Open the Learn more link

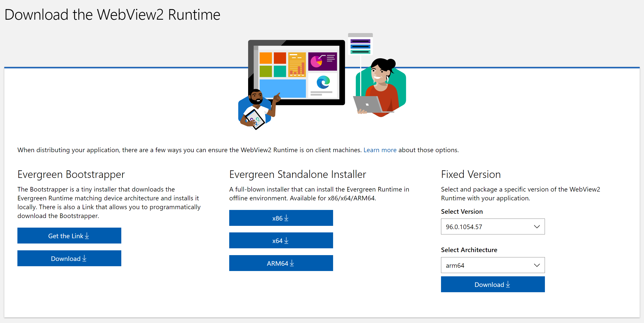pos(380,150)
